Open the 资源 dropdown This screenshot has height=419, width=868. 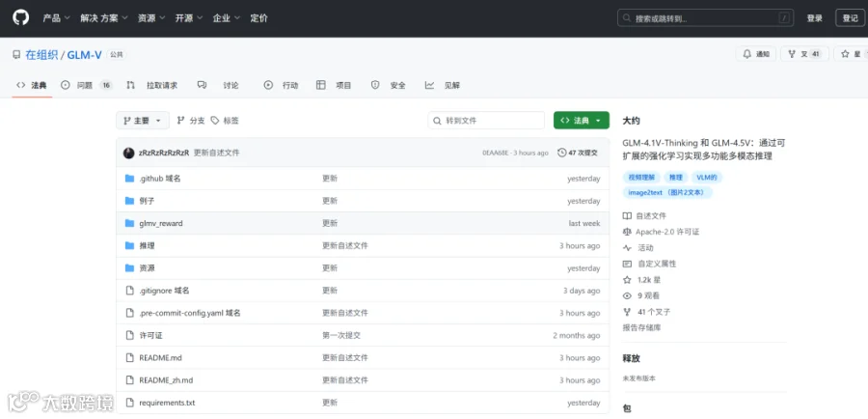[x=151, y=18]
